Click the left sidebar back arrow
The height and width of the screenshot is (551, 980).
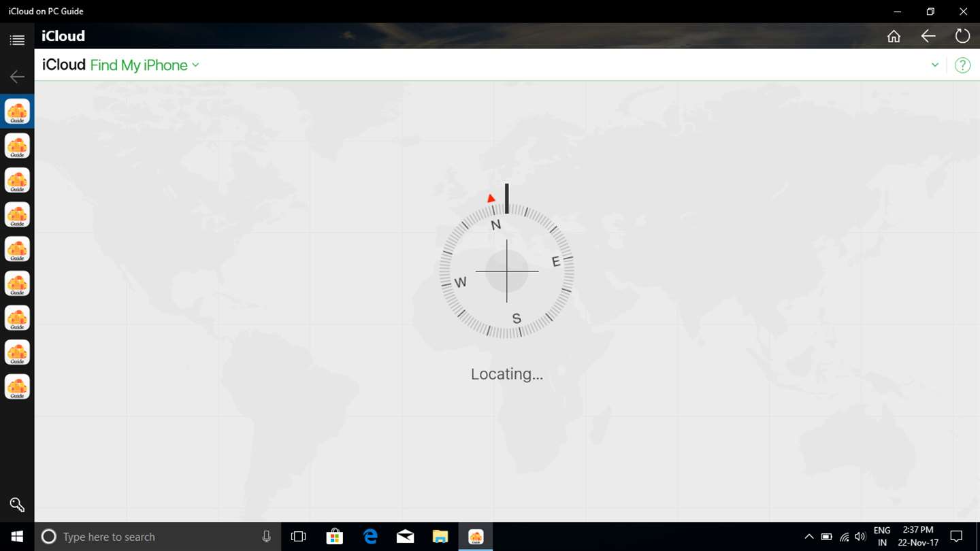click(x=17, y=77)
